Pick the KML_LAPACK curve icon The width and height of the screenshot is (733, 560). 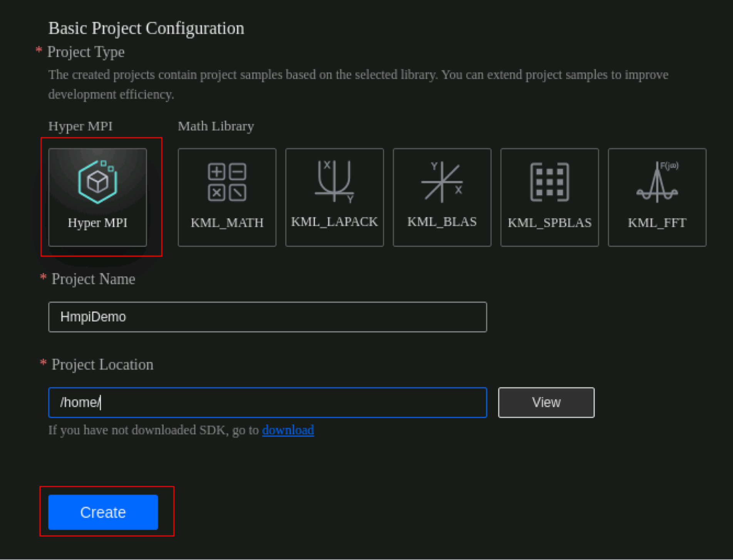pyautogui.click(x=334, y=181)
